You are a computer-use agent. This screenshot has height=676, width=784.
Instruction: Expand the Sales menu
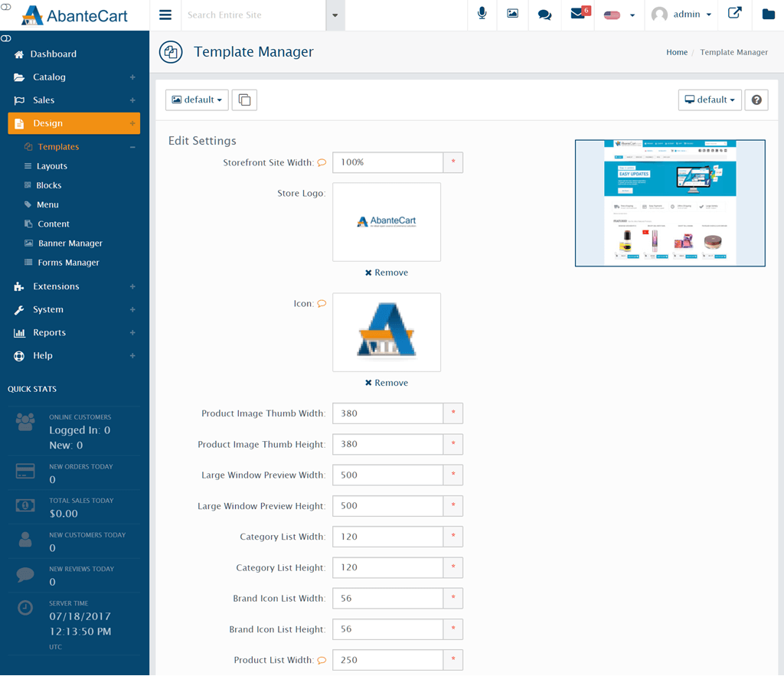(x=74, y=100)
